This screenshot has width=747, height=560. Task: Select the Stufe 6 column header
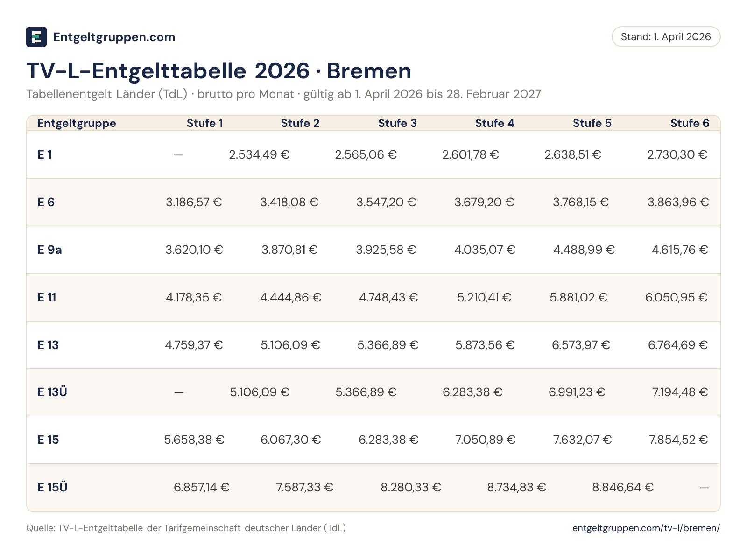click(690, 123)
